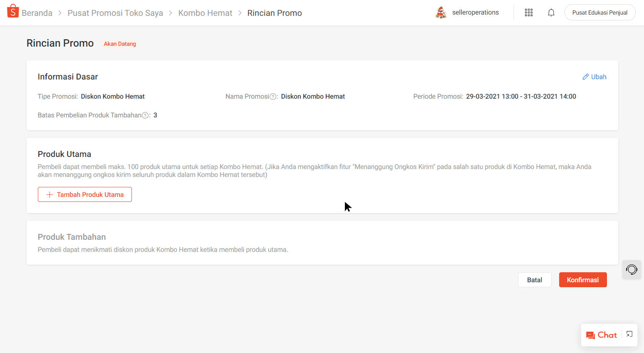Open the apps grid menu icon

pyautogui.click(x=529, y=13)
